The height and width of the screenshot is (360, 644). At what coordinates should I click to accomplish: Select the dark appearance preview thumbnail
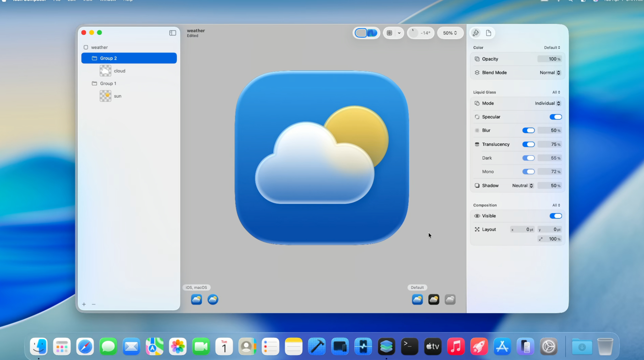tap(434, 299)
